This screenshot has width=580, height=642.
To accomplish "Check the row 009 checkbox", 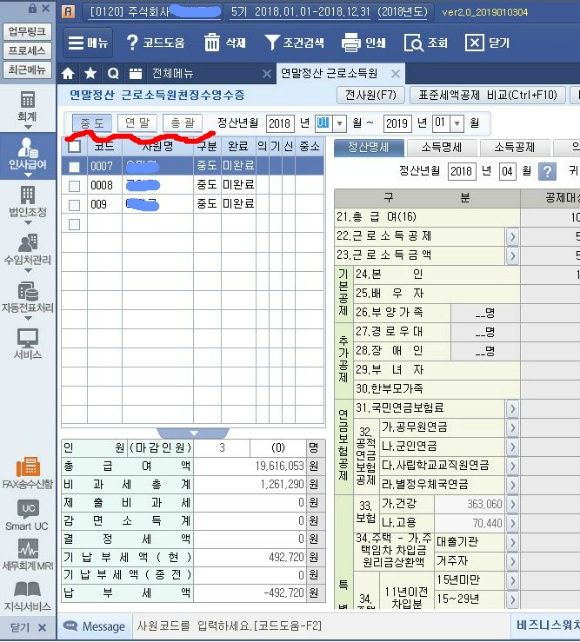I will 74,205.
